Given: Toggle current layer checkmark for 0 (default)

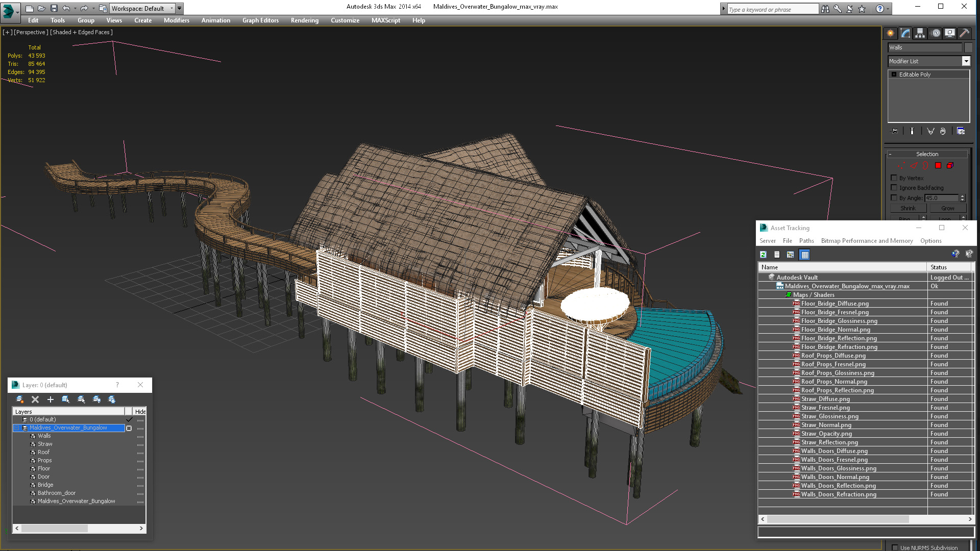Looking at the screenshot, I should click(x=129, y=419).
